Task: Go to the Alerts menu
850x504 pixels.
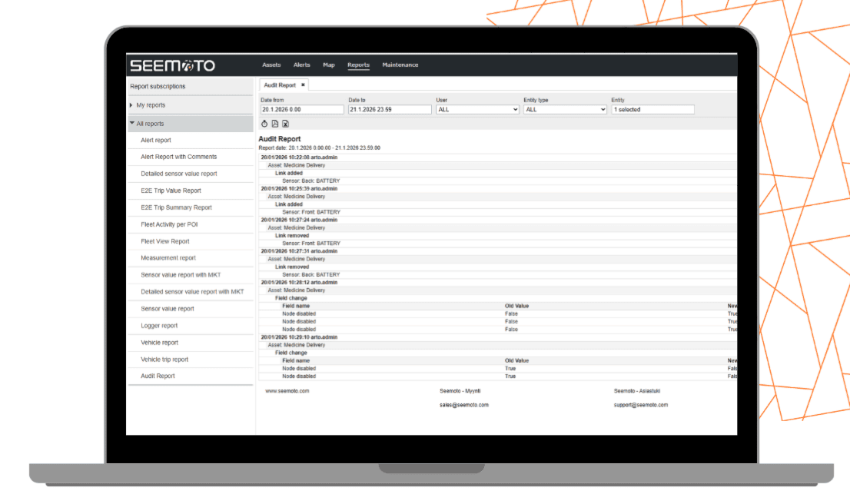Action: (302, 65)
